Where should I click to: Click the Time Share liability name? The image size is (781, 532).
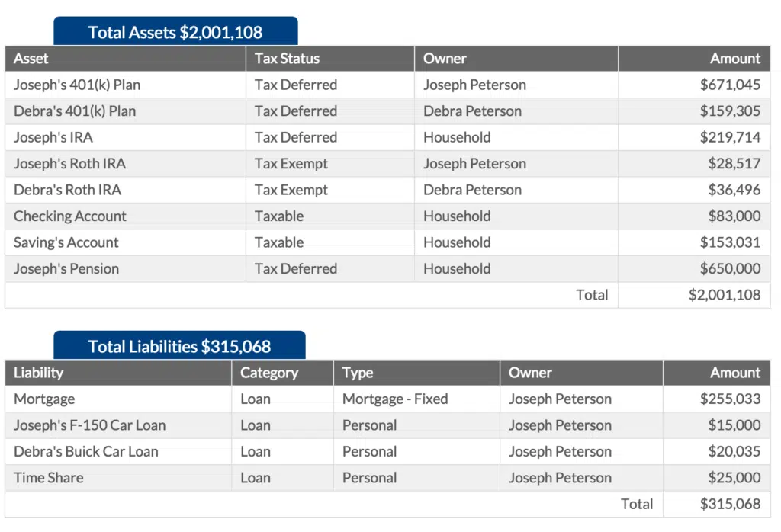click(49, 478)
